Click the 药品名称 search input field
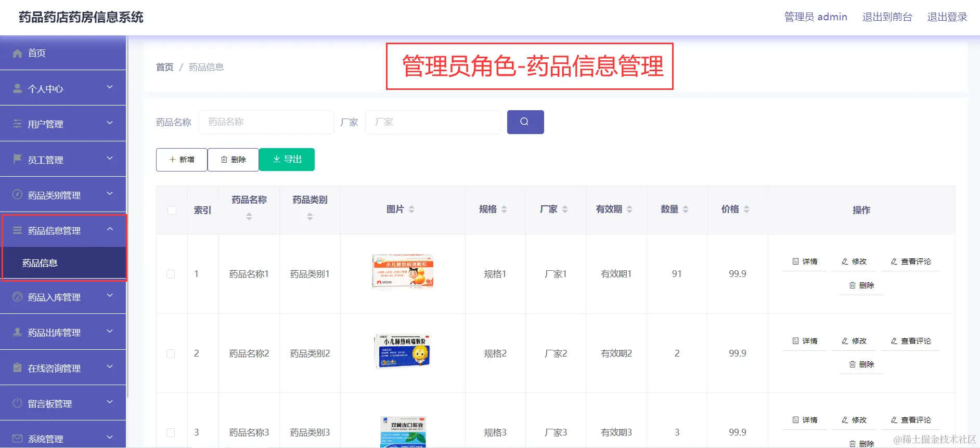Screen dimensions: 980x448 tap(266, 122)
